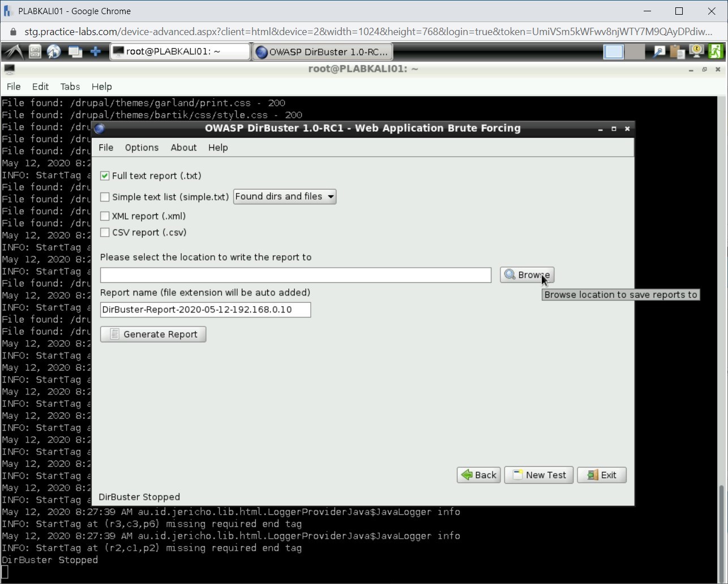Click Generate Report in DirBuster
This screenshot has width=728, height=584.
pyautogui.click(x=153, y=334)
